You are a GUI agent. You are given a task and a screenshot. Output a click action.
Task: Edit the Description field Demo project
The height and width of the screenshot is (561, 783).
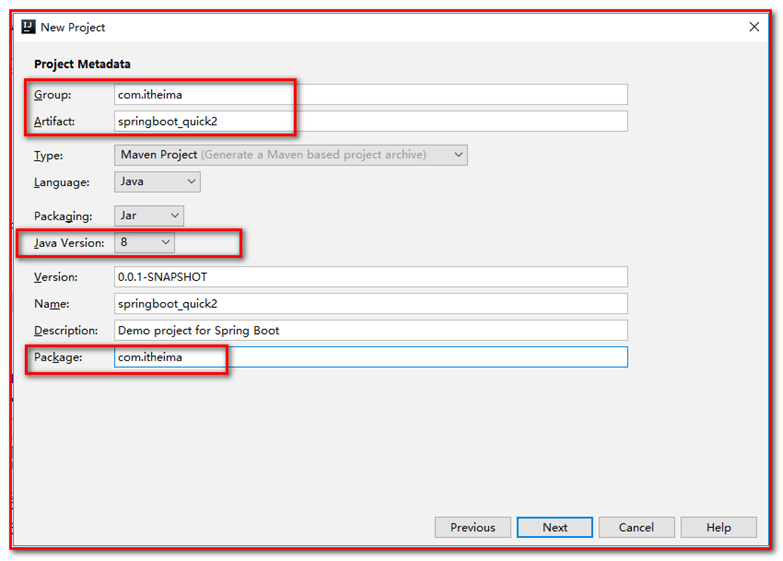pos(371,330)
